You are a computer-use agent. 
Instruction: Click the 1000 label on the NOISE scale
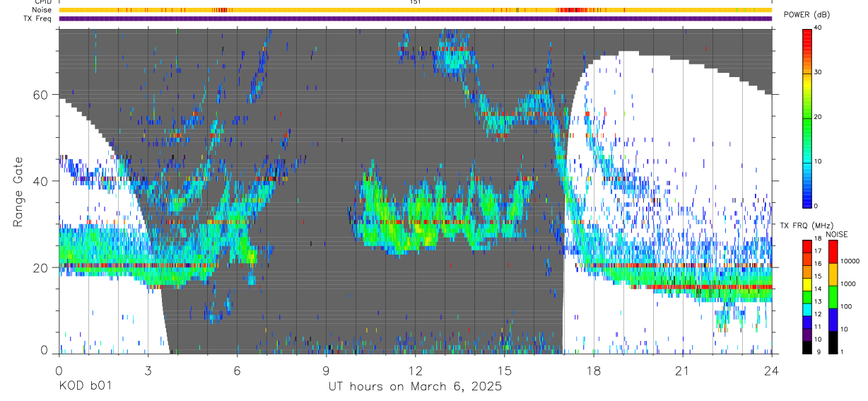pyautogui.click(x=848, y=284)
